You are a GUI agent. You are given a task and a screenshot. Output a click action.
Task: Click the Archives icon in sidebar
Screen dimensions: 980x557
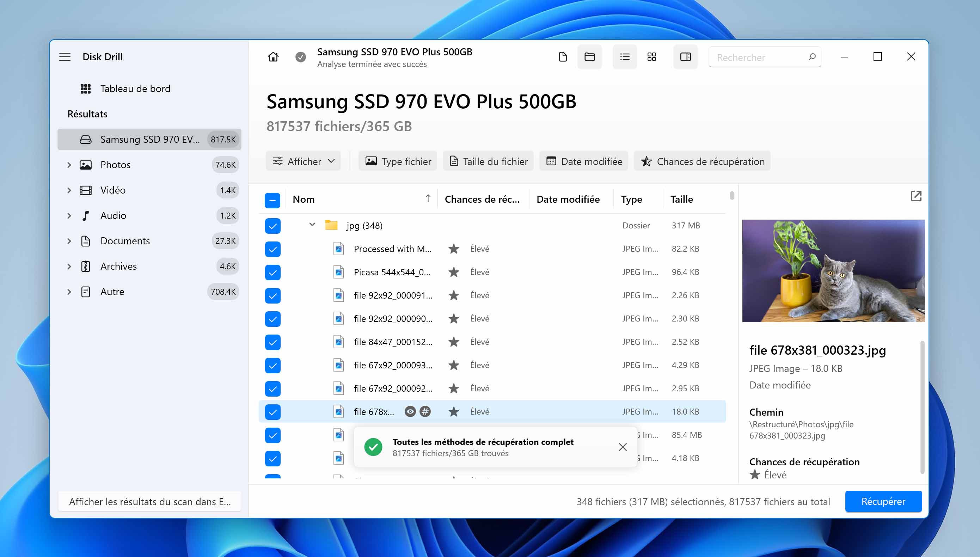[x=86, y=266]
